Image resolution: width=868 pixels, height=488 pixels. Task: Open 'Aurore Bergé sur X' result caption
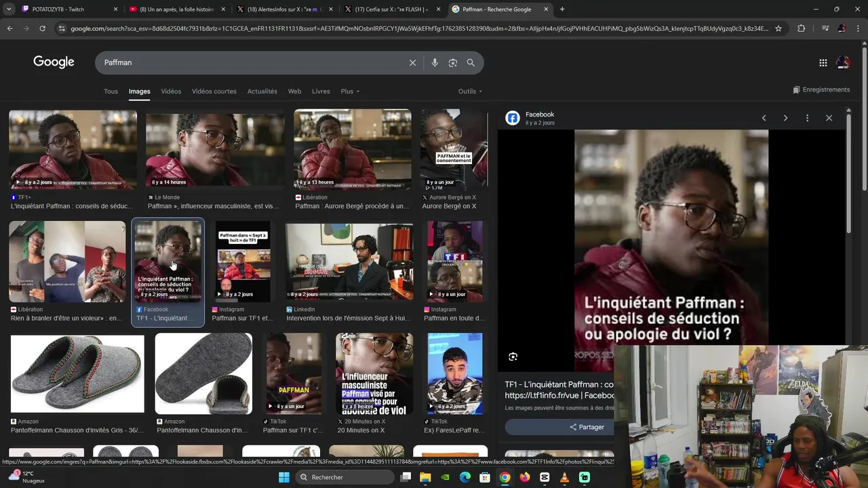tap(449, 206)
